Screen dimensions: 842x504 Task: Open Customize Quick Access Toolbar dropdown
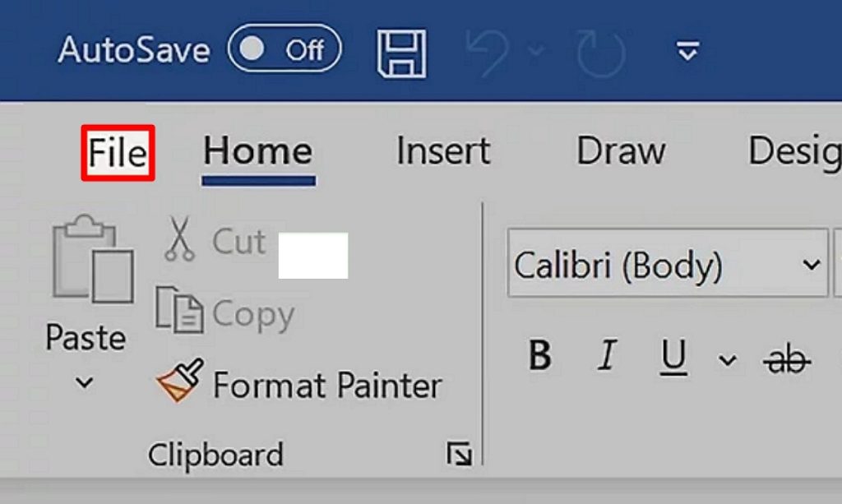[x=687, y=53]
